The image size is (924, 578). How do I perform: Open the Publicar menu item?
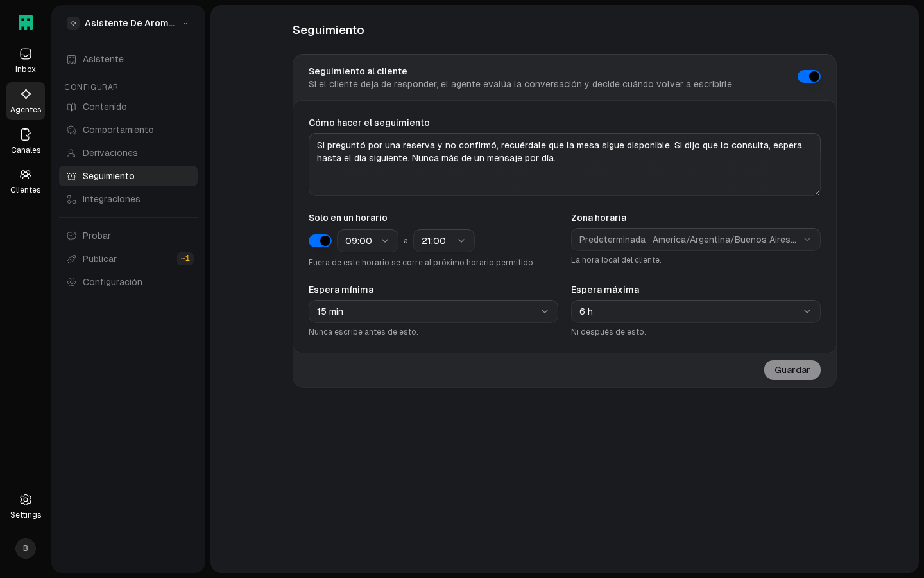[128, 259]
